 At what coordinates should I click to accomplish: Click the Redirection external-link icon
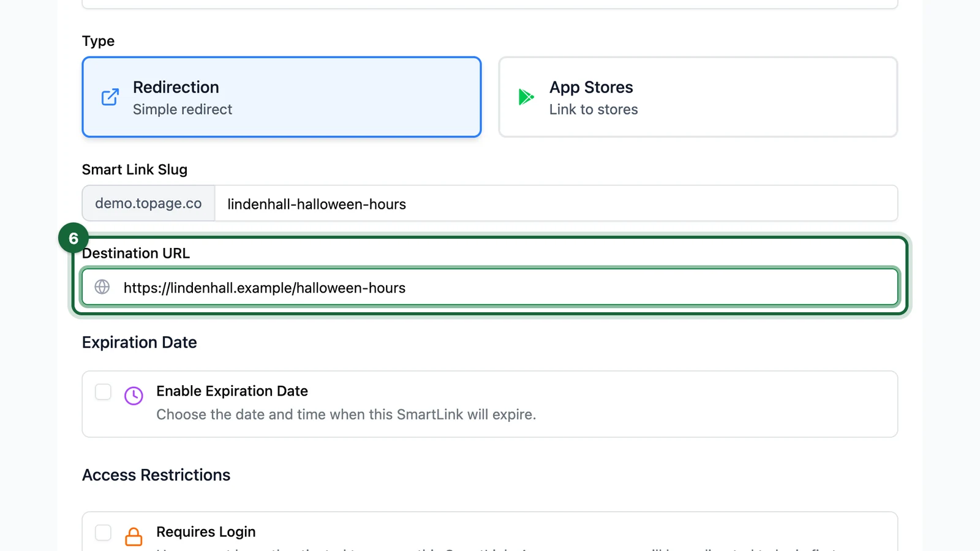click(x=110, y=97)
